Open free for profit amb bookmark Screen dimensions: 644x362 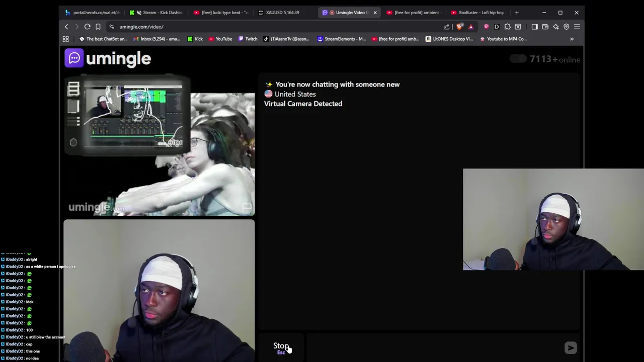tap(395, 39)
